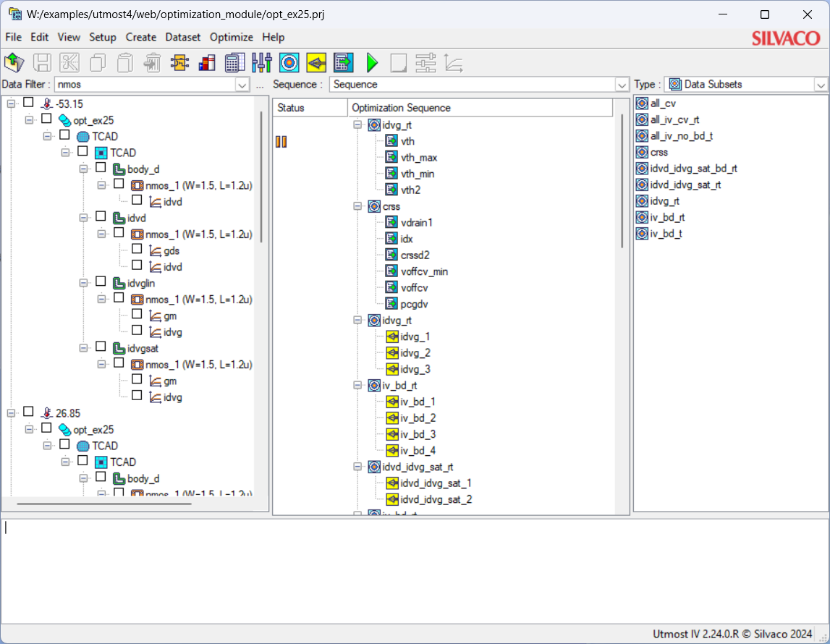Viewport: 830px width, 644px height.
Task: Click the greyed curve plot toolbar icon
Action: pyautogui.click(x=454, y=62)
